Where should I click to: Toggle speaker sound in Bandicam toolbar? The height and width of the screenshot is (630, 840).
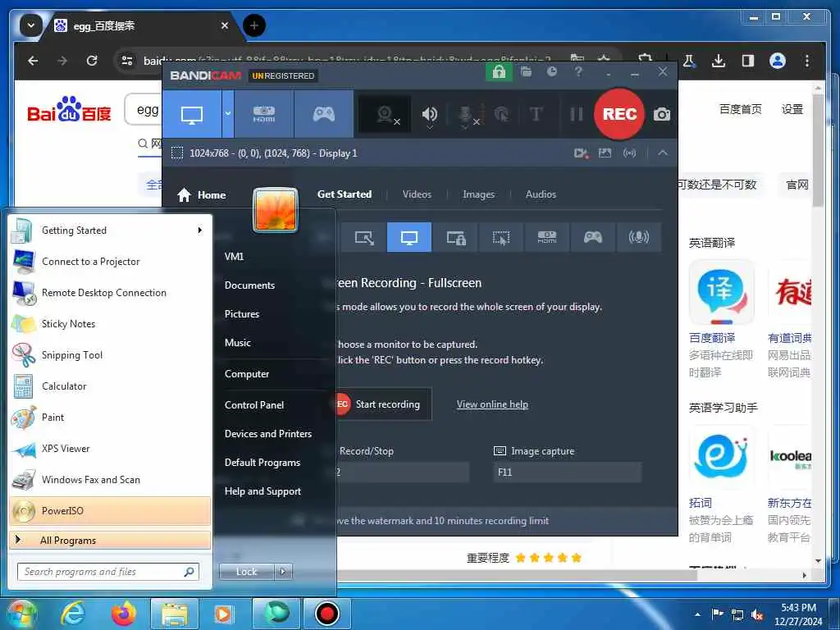430,115
